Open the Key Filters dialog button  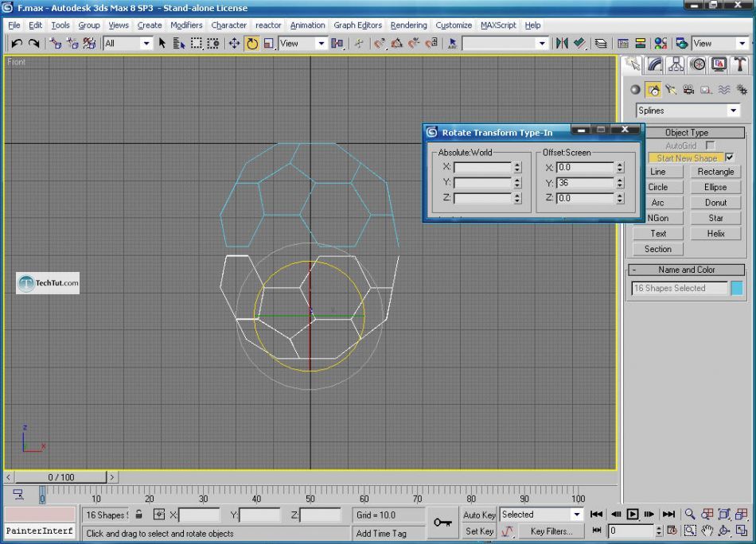pyautogui.click(x=551, y=531)
